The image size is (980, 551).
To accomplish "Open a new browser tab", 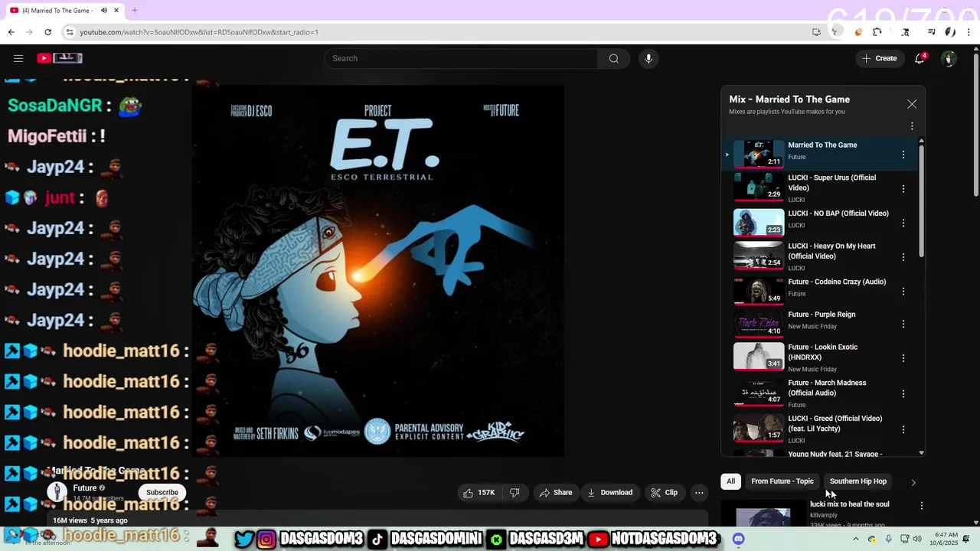I will [x=134, y=11].
